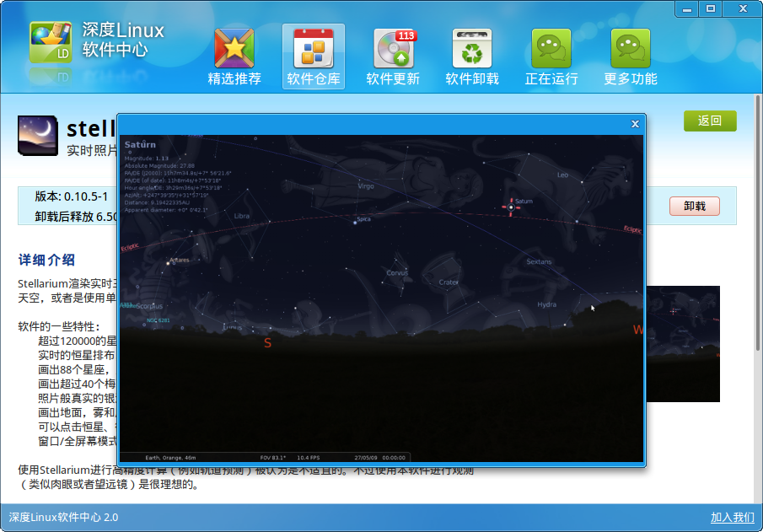The height and width of the screenshot is (532, 763).
Task: Close the software center window
Action: click(743, 8)
